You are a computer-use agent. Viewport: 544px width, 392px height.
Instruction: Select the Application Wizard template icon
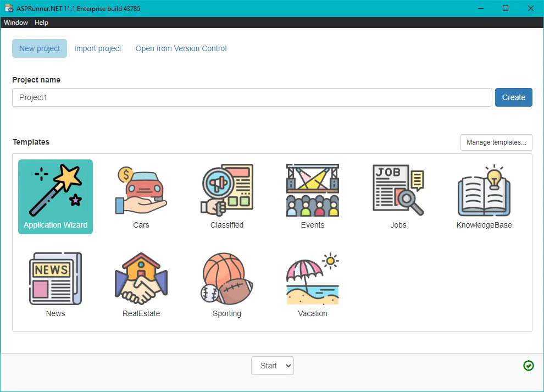click(x=55, y=190)
